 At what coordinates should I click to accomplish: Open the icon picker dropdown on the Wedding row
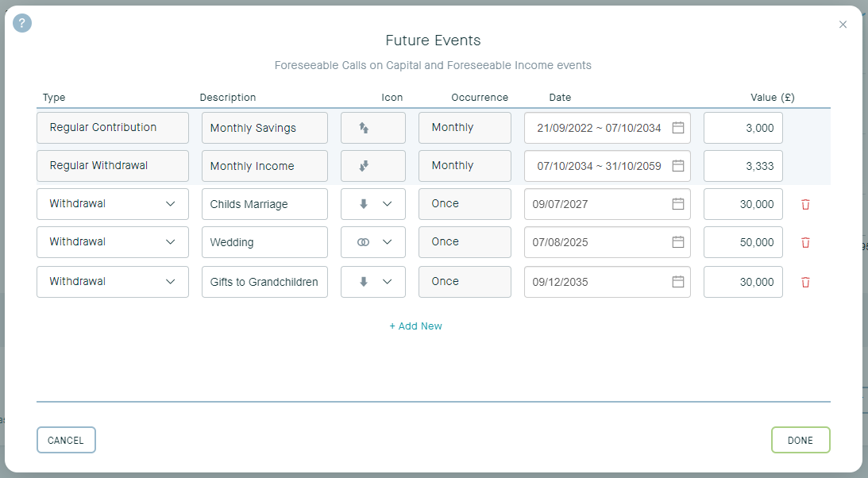[385, 242]
